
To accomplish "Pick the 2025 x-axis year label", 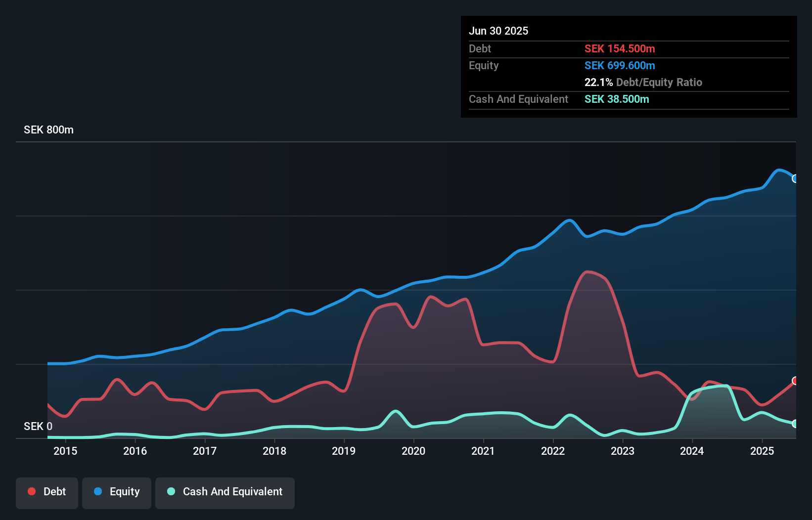I will (x=762, y=451).
